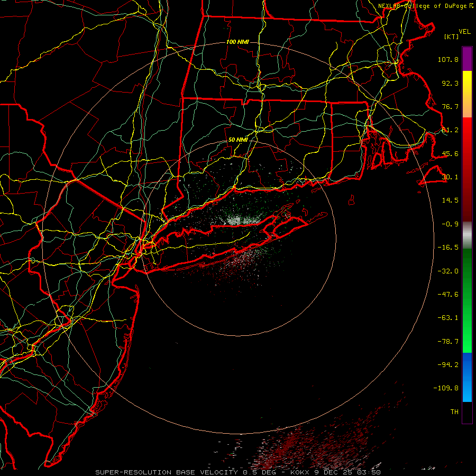Click the TH legend label

click(454, 412)
